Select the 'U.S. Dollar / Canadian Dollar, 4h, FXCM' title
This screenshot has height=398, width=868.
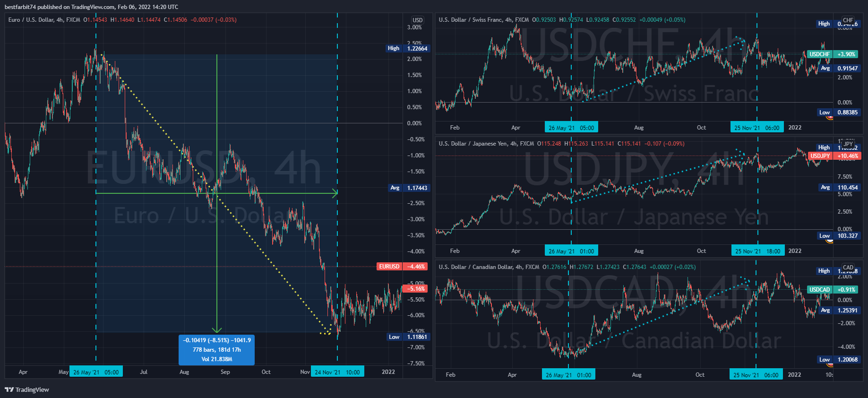click(489, 267)
